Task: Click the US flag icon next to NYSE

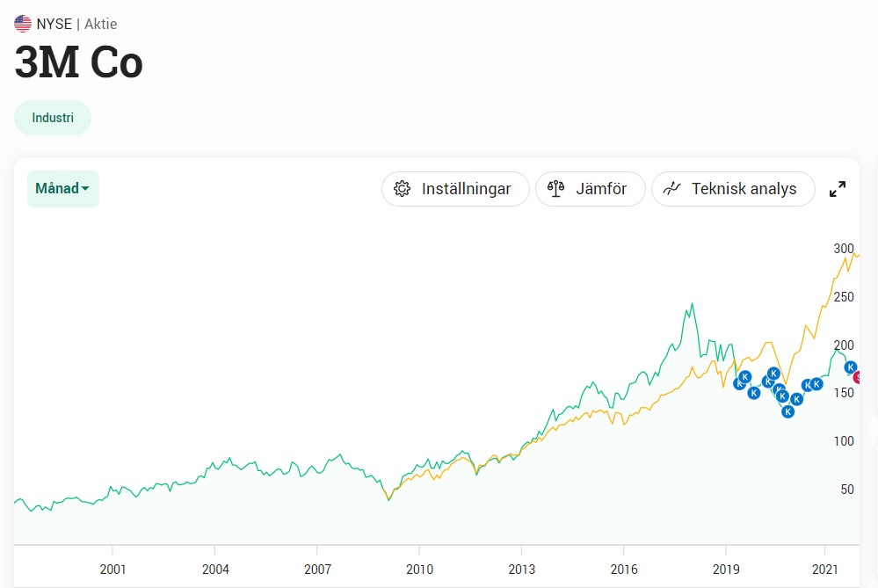Action: pos(23,24)
